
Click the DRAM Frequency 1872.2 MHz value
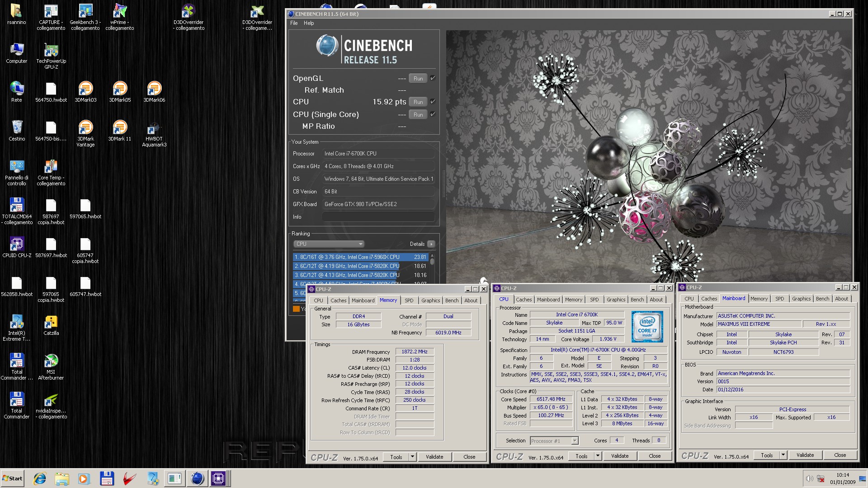(415, 352)
